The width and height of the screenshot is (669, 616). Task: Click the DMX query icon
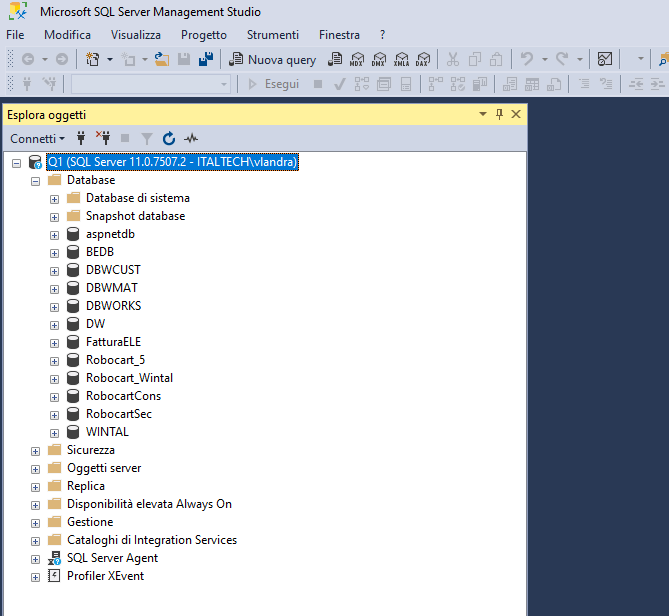(x=379, y=59)
